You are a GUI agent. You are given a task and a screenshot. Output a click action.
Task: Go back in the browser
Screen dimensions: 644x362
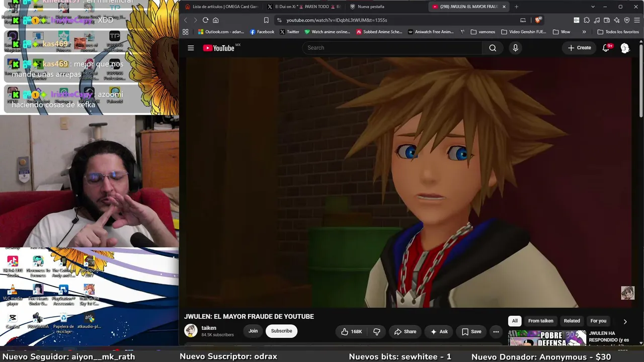point(186,20)
